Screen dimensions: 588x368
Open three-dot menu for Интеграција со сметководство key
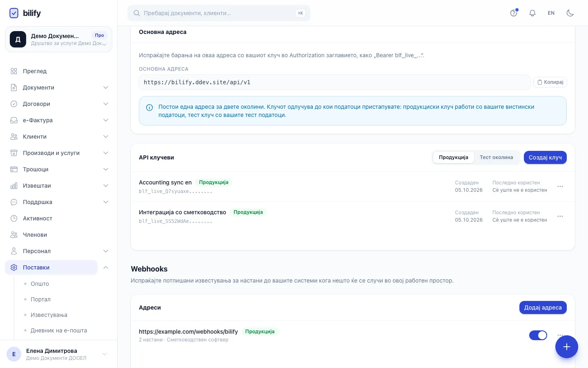coord(560,216)
